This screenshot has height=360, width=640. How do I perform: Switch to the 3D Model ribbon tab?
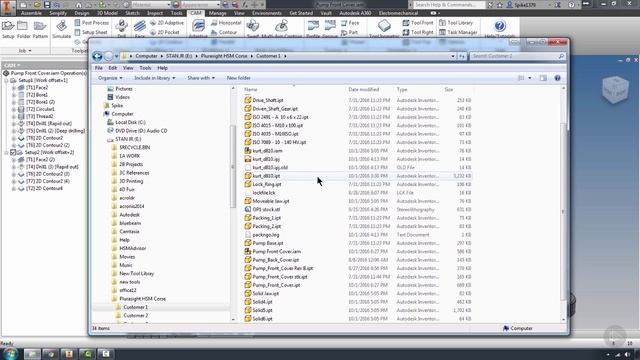tap(107, 13)
